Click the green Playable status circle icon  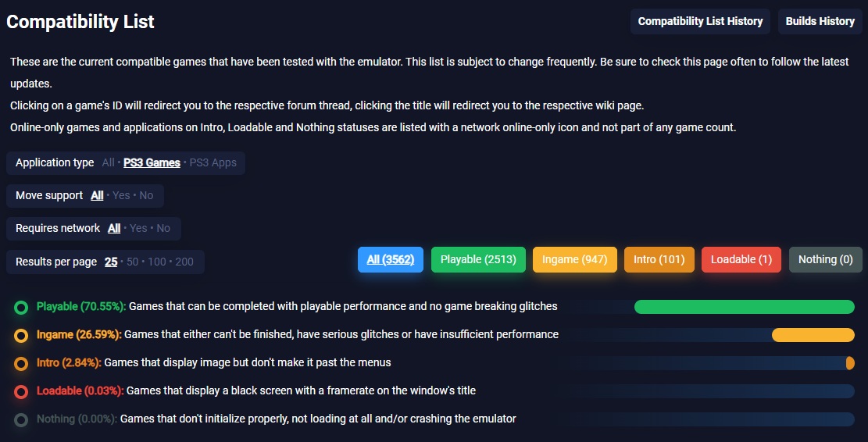coord(21,307)
